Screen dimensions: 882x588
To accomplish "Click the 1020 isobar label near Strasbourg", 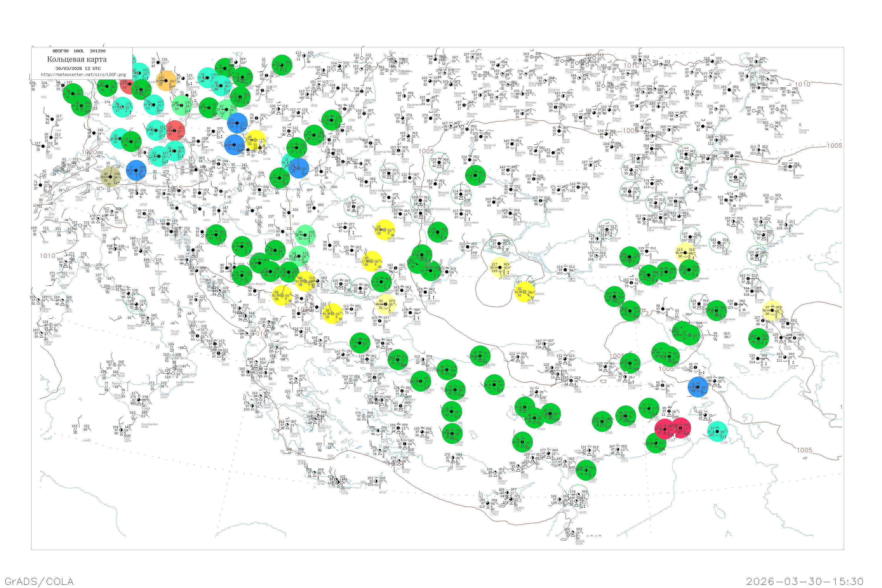I will (x=90, y=152).
